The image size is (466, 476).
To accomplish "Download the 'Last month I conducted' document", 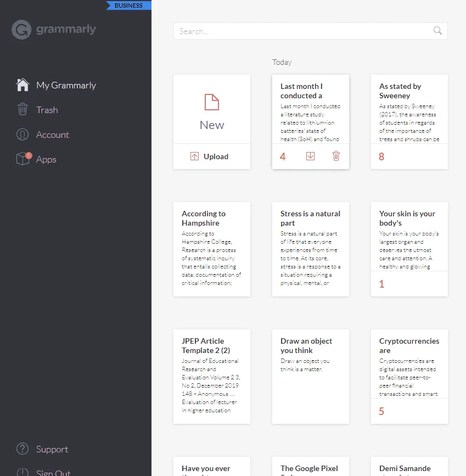I will pos(310,156).
